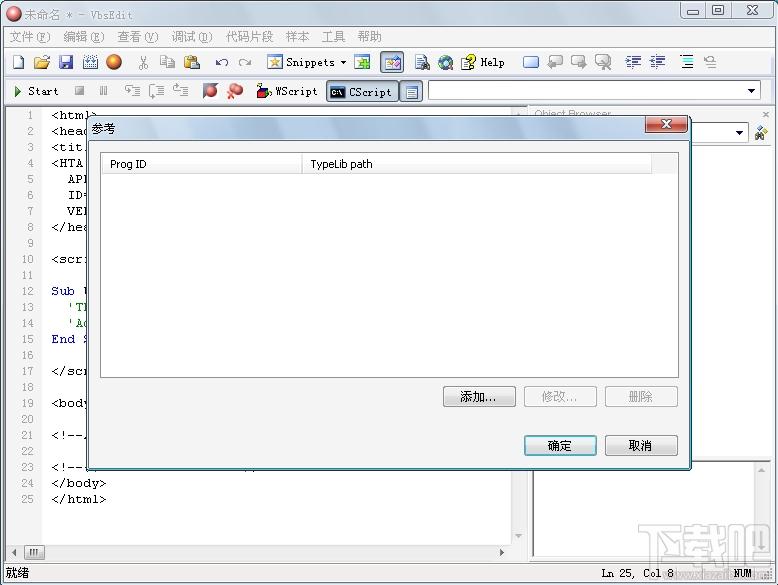
Task: Click the Step Over debug icon
Action: (x=156, y=91)
